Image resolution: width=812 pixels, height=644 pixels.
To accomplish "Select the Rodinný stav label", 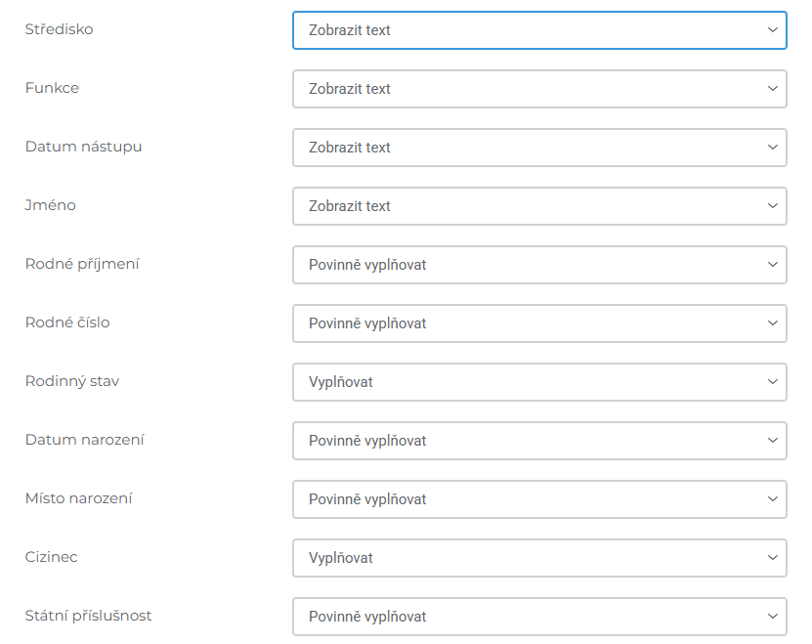I will [x=72, y=381].
